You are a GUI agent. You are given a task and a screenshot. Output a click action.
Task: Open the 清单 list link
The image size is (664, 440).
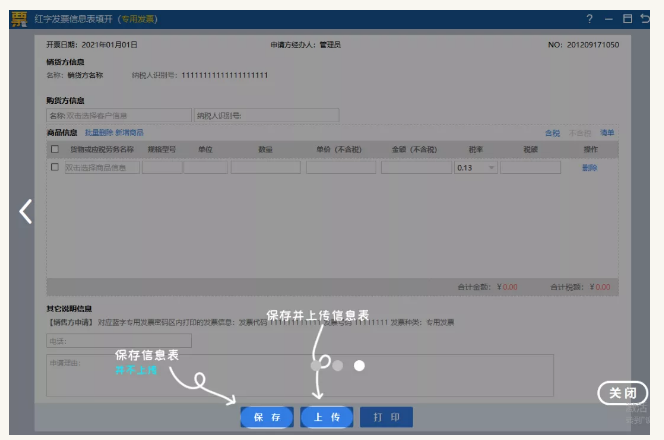pyautogui.click(x=607, y=133)
